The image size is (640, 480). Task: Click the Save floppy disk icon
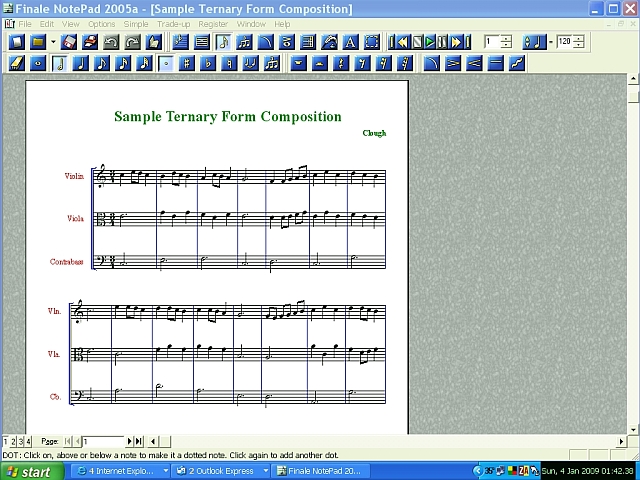tap(69, 42)
